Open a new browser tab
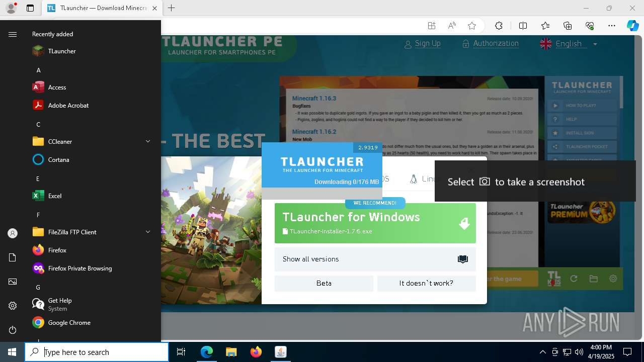 [172, 8]
